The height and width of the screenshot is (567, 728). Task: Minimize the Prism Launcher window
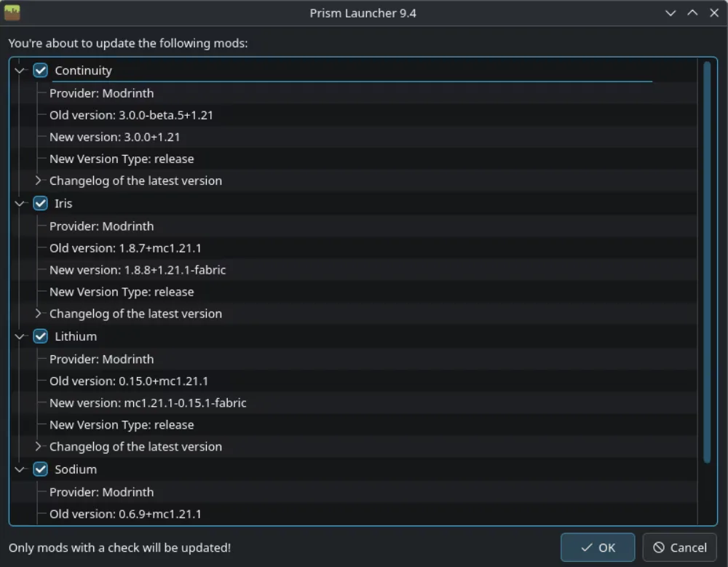[670, 13]
